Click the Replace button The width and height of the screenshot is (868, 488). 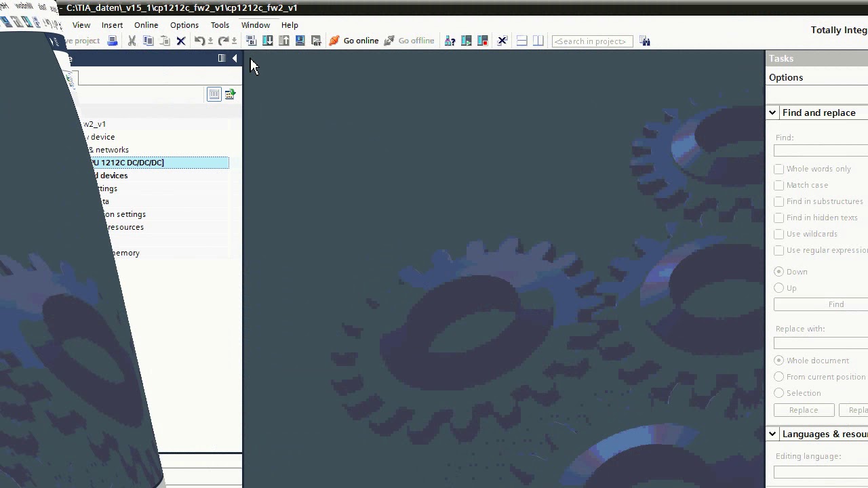(x=804, y=410)
